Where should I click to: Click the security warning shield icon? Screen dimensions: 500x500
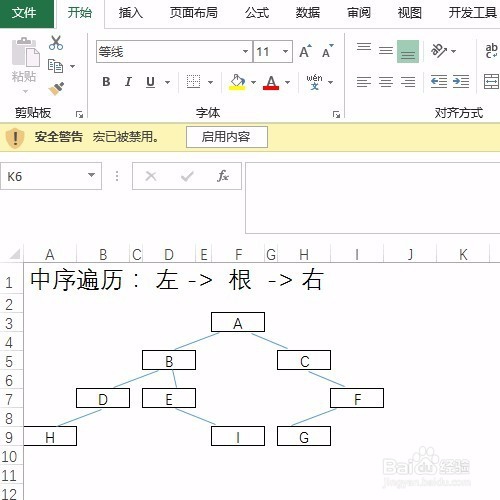(x=15, y=137)
